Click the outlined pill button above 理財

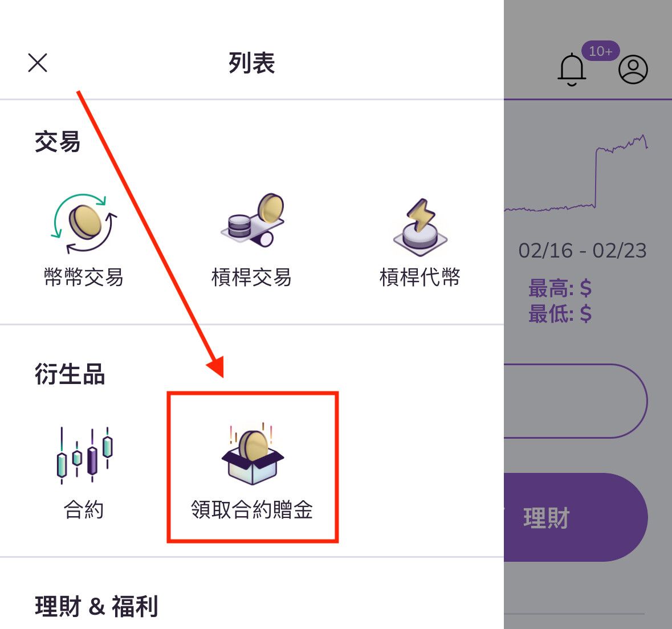tap(576, 401)
